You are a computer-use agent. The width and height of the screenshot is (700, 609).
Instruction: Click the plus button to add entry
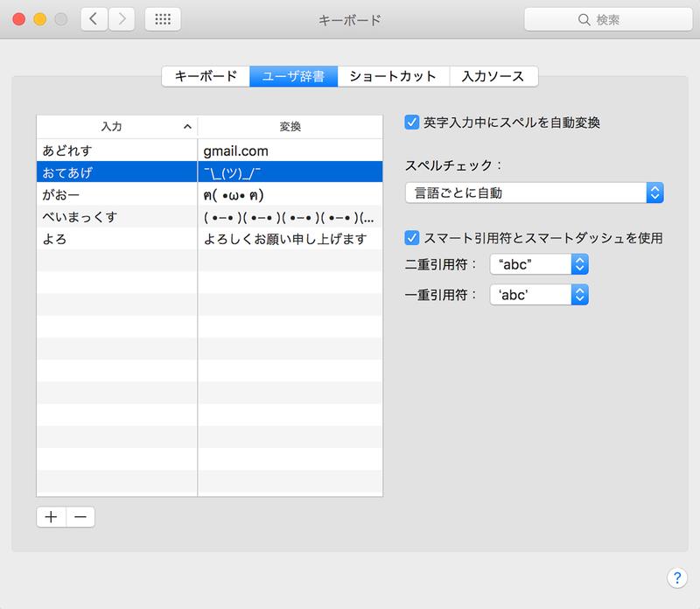(51, 517)
